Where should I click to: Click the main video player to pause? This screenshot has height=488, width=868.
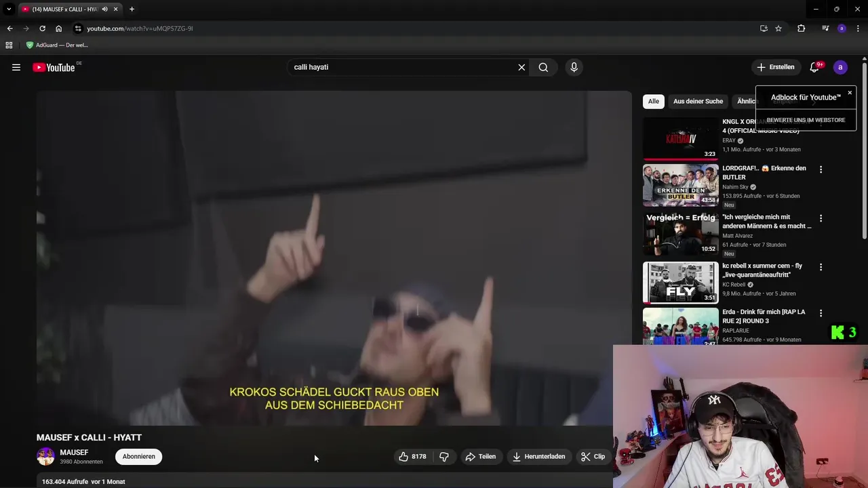[x=334, y=258]
